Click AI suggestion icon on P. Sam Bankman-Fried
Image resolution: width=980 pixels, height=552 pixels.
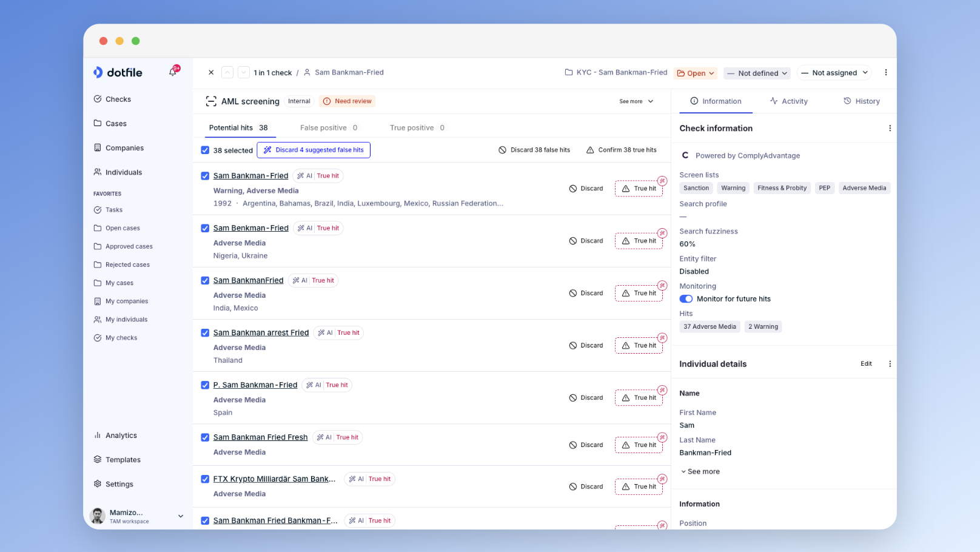click(x=662, y=390)
